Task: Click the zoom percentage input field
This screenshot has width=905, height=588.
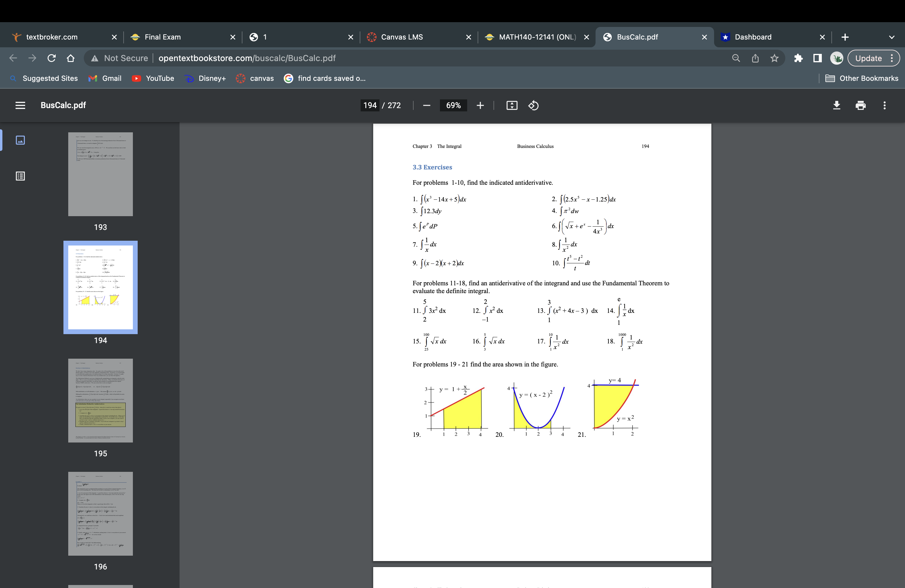Action: (x=452, y=105)
